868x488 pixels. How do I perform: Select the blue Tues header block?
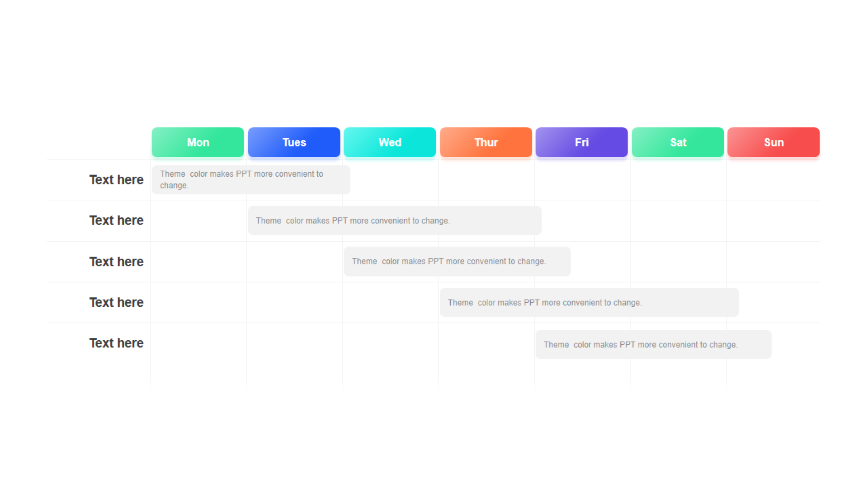pyautogui.click(x=294, y=142)
